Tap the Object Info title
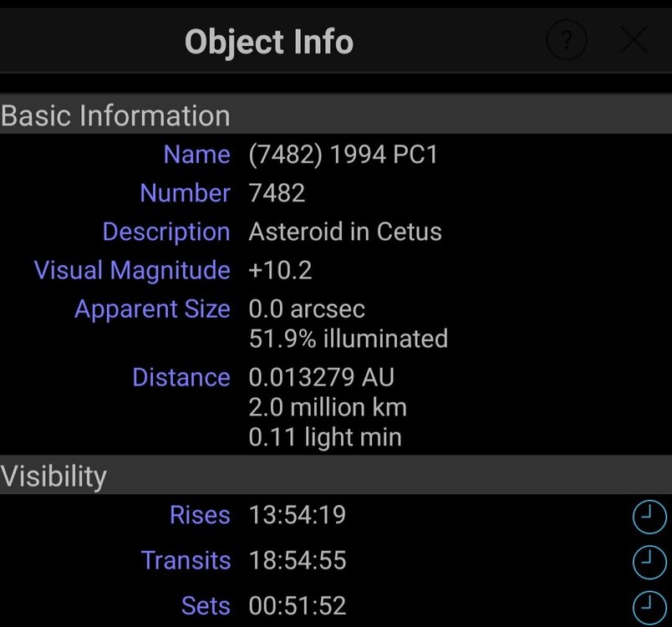Image resolution: width=672 pixels, height=627 pixels. [x=268, y=41]
